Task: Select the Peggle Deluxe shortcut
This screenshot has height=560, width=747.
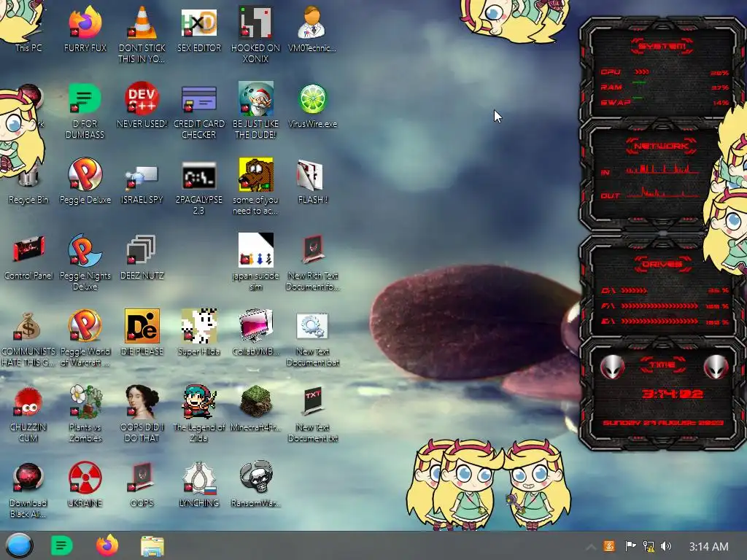Action: coord(85,181)
